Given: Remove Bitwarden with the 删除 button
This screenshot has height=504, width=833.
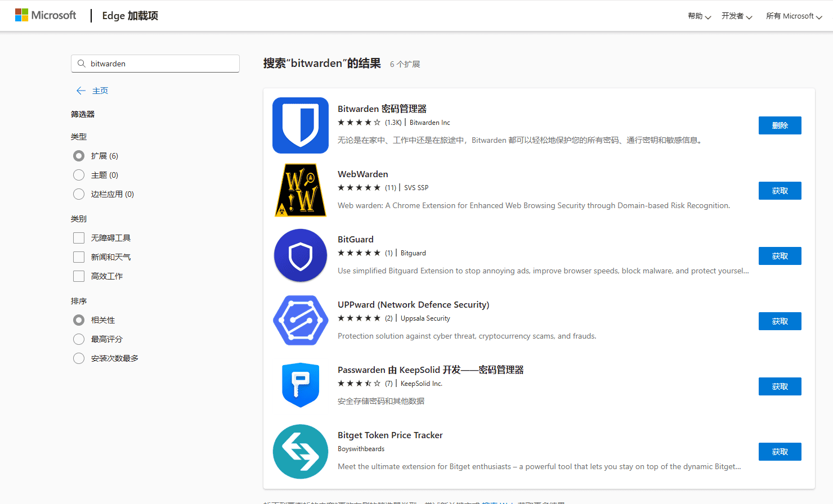Looking at the screenshot, I should [780, 125].
